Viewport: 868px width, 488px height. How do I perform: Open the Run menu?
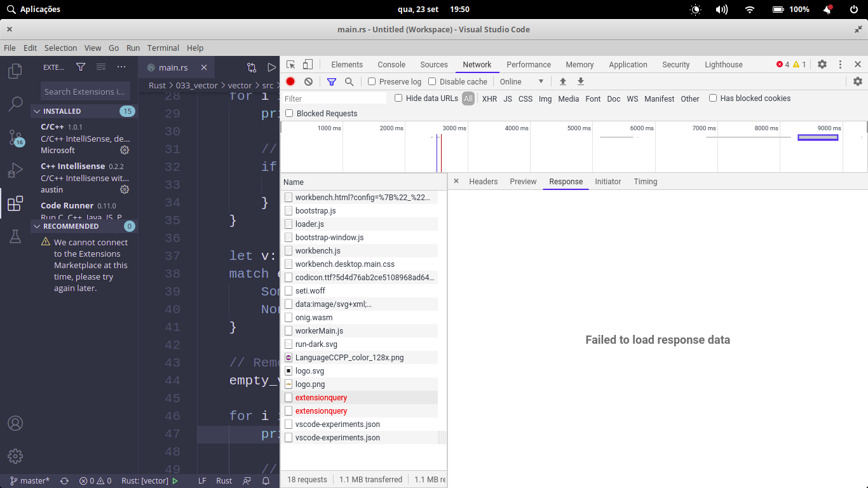point(134,48)
